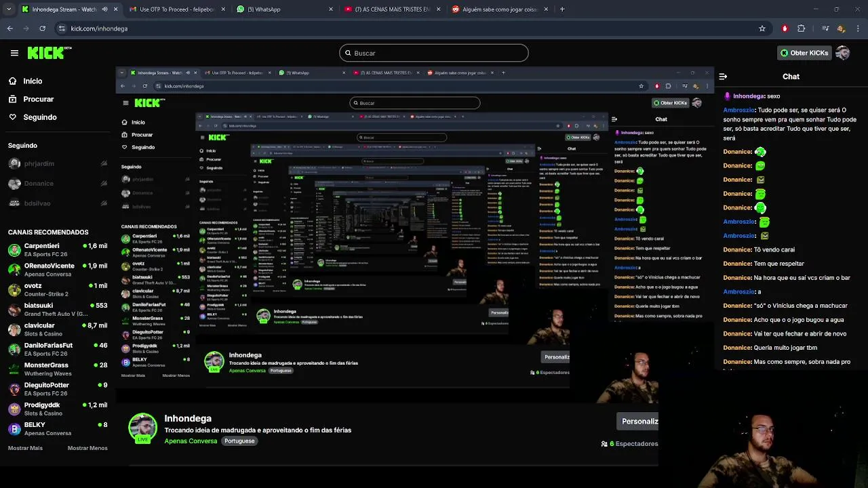Switch to AS CENAS MAIS TRISTES tab
Image resolution: width=868 pixels, height=488 pixels.
pyautogui.click(x=393, y=9)
